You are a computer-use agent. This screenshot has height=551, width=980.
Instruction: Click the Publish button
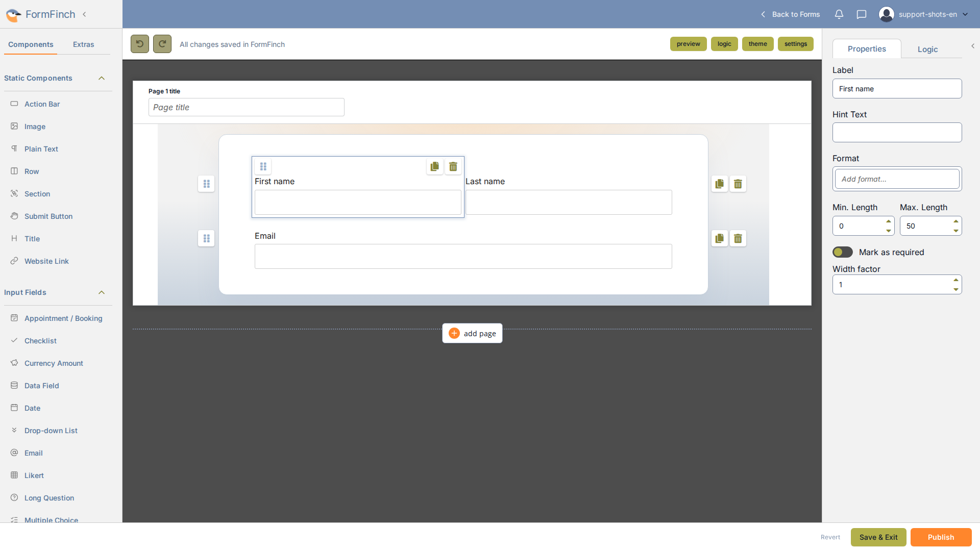941,537
